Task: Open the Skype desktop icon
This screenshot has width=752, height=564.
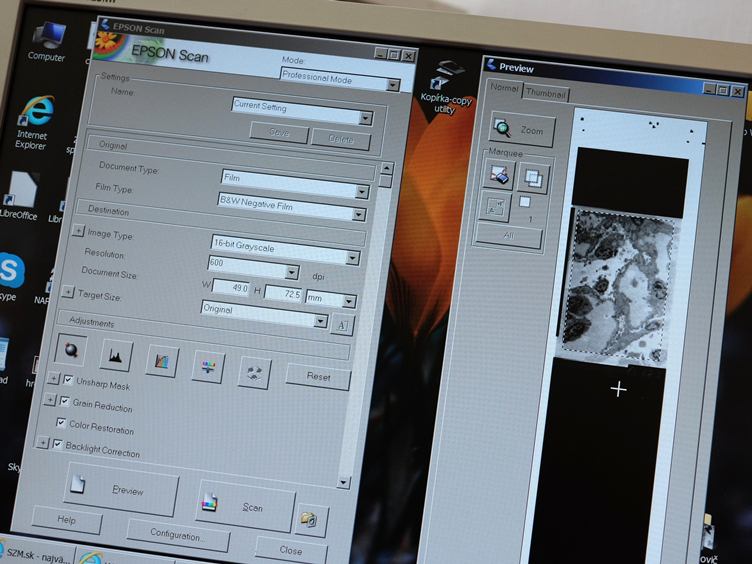Action: (10, 276)
